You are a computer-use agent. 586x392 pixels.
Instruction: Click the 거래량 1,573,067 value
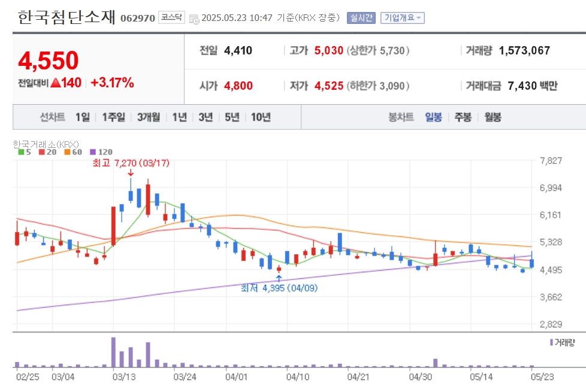pyautogui.click(x=524, y=50)
